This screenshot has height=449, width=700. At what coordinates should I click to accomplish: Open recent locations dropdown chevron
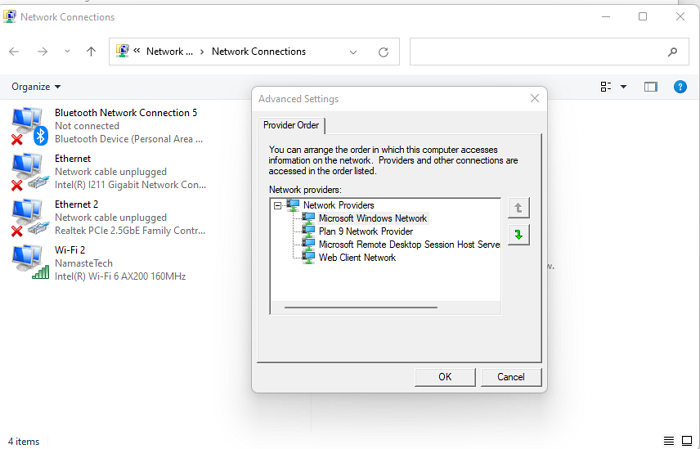(x=67, y=52)
